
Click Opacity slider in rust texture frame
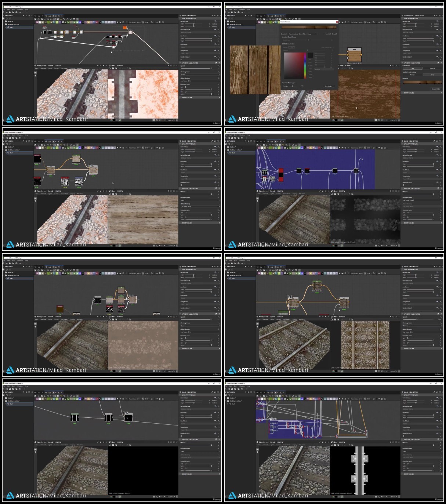[196, 68]
